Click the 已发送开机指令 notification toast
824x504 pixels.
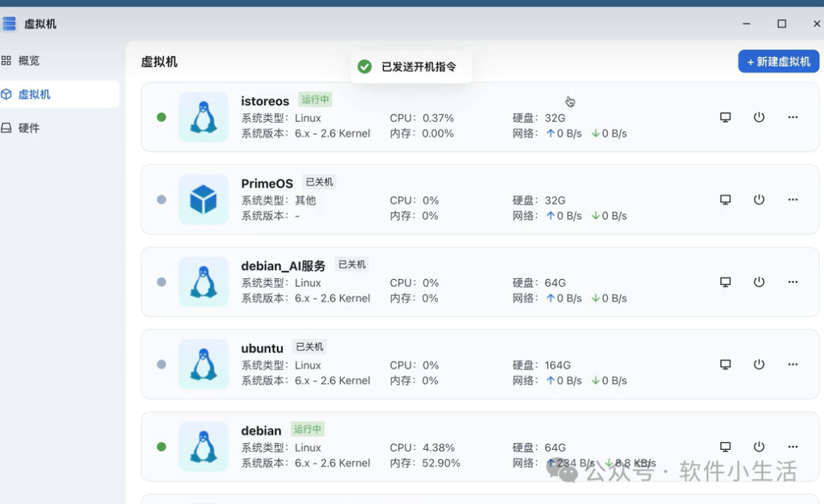click(411, 66)
